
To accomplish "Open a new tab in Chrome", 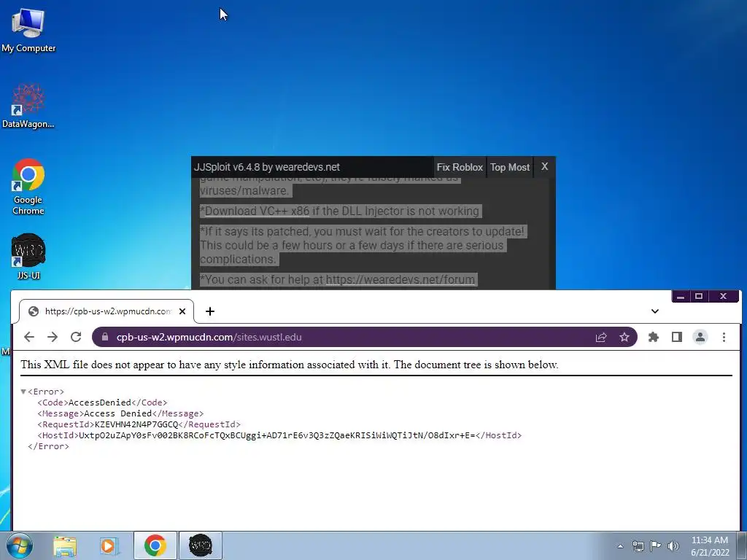I will pos(210,311).
